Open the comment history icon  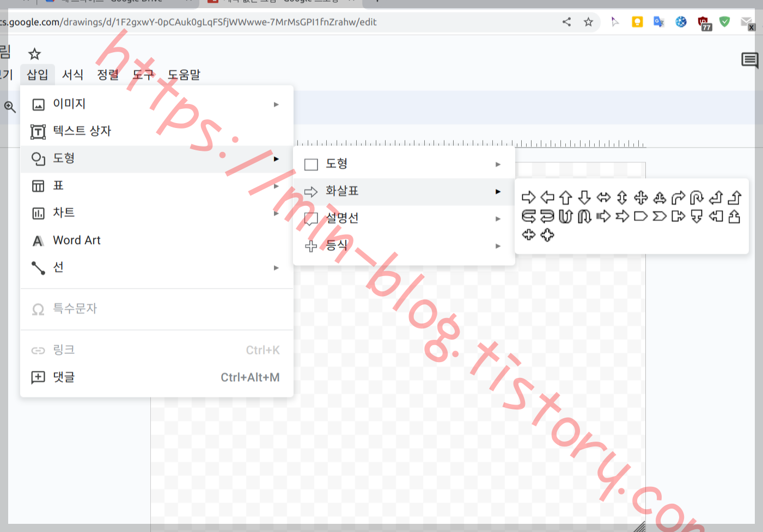click(749, 60)
